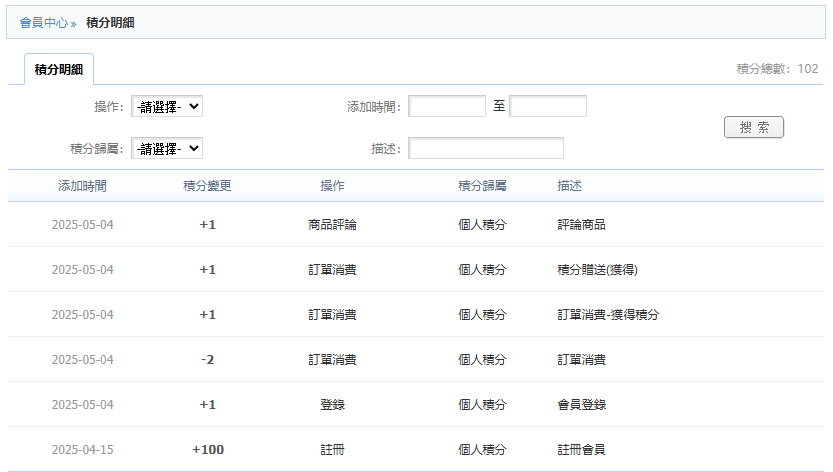Screen dimensions: 833x472
Task: Click the 描述 column header in table
Action: 570,186
